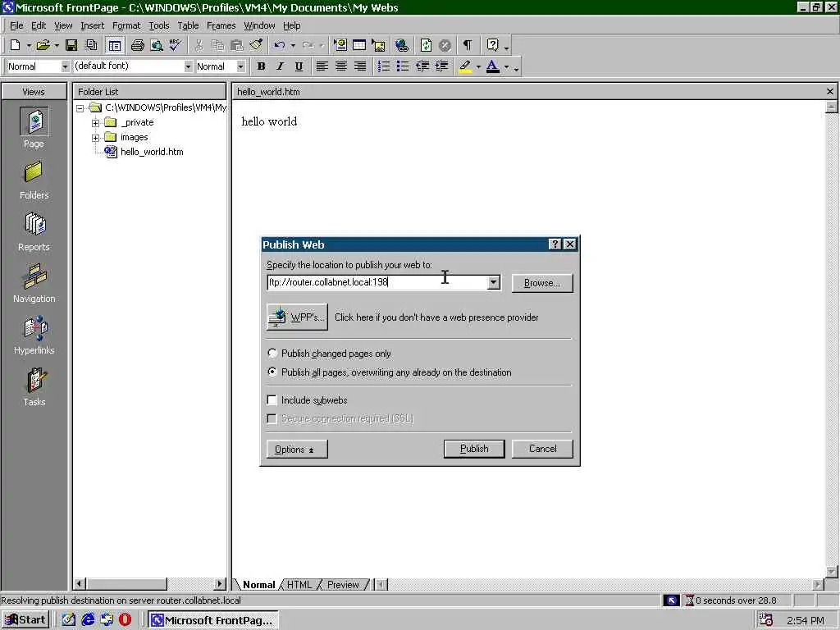This screenshot has width=840, height=630.
Task: Click the Open file toolbar icon
Action: pos(43,46)
